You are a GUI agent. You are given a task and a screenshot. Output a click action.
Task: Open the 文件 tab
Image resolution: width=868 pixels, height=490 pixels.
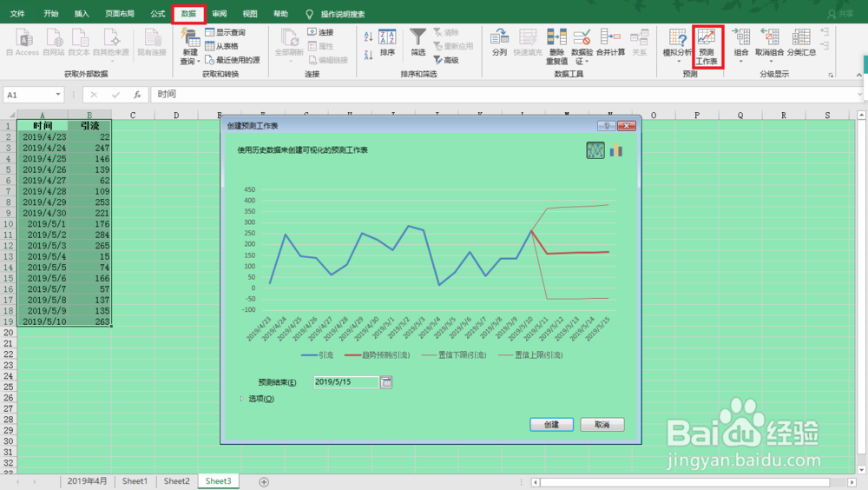pos(17,14)
